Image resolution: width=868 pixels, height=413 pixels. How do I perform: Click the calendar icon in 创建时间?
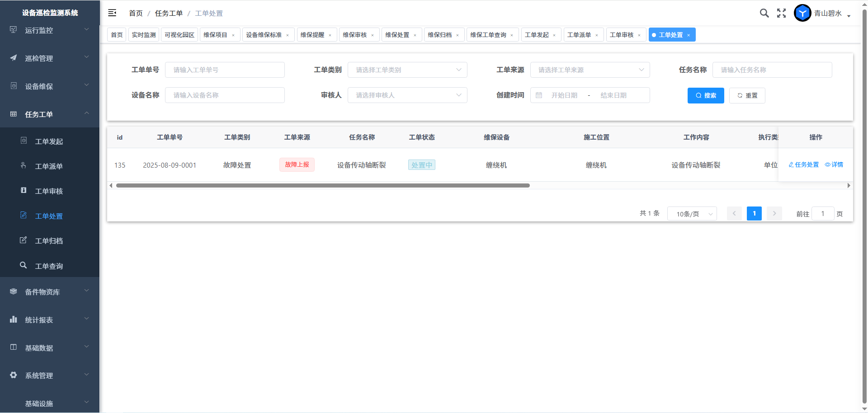[x=539, y=95]
